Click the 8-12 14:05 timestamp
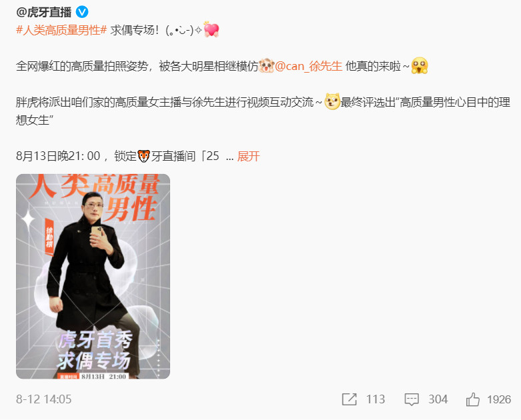The width and height of the screenshot is (521, 420). [43, 399]
